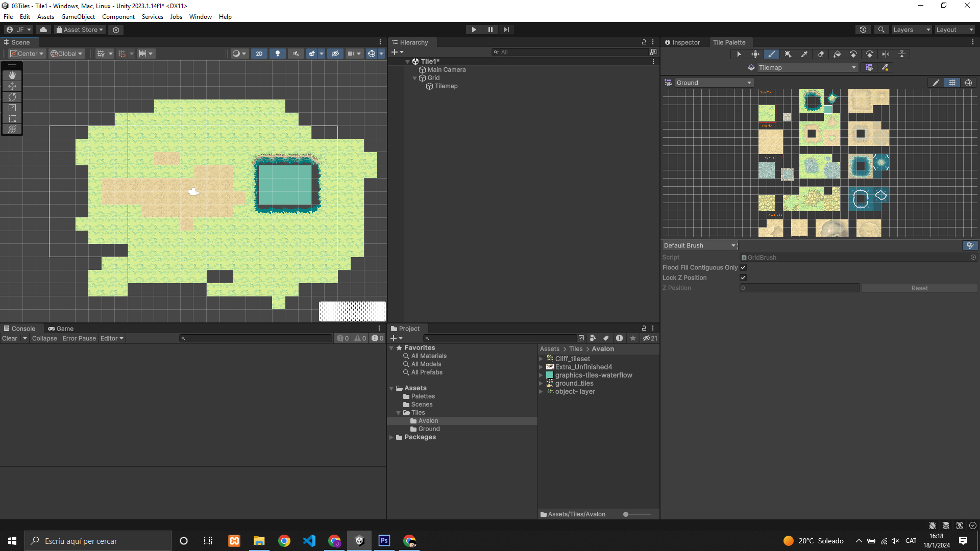
Task: Select the tile Eraser tool
Action: pos(821,54)
